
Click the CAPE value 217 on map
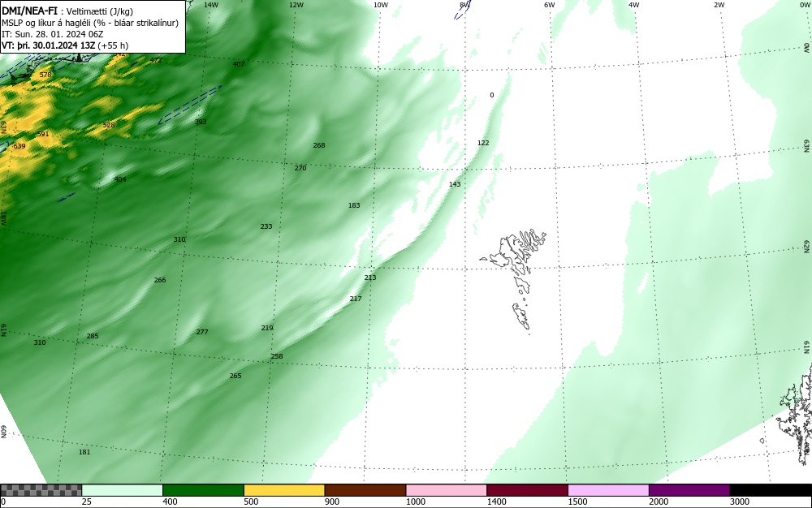point(356,299)
